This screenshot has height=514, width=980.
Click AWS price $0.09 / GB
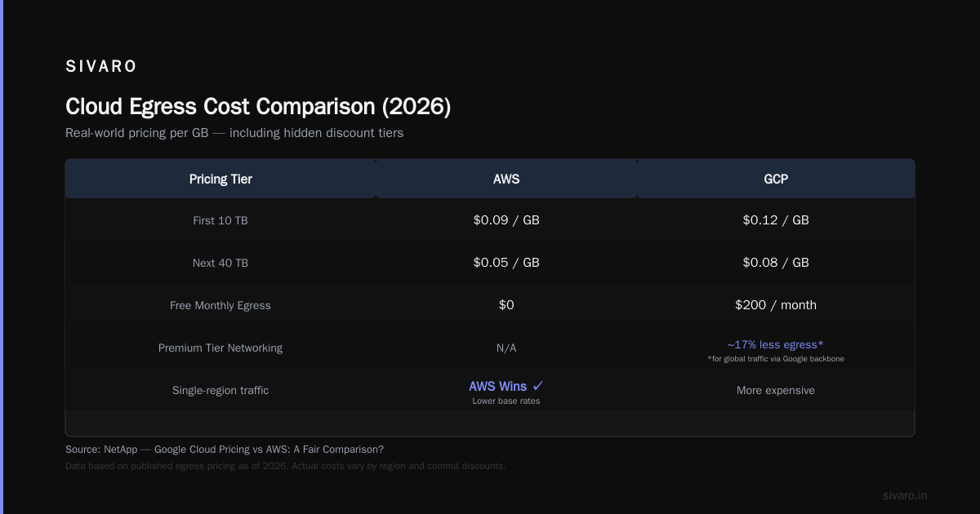click(x=506, y=220)
